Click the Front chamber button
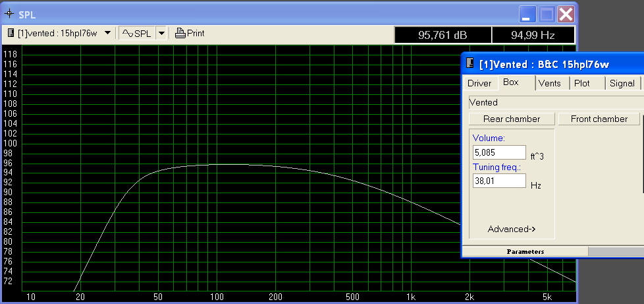The height and width of the screenshot is (304, 644). pyautogui.click(x=599, y=119)
